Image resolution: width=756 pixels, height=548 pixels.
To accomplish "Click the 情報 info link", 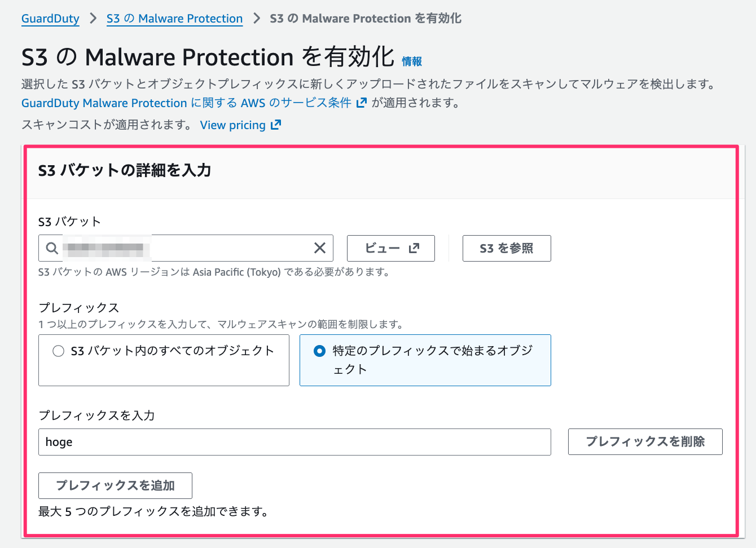I will pyautogui.click(x=412, y=61).
